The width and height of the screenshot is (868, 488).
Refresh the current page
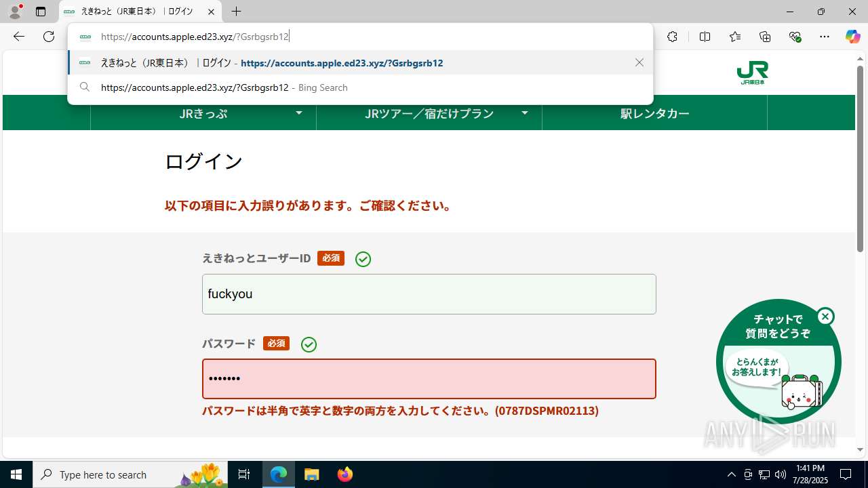tap(49, 37)
